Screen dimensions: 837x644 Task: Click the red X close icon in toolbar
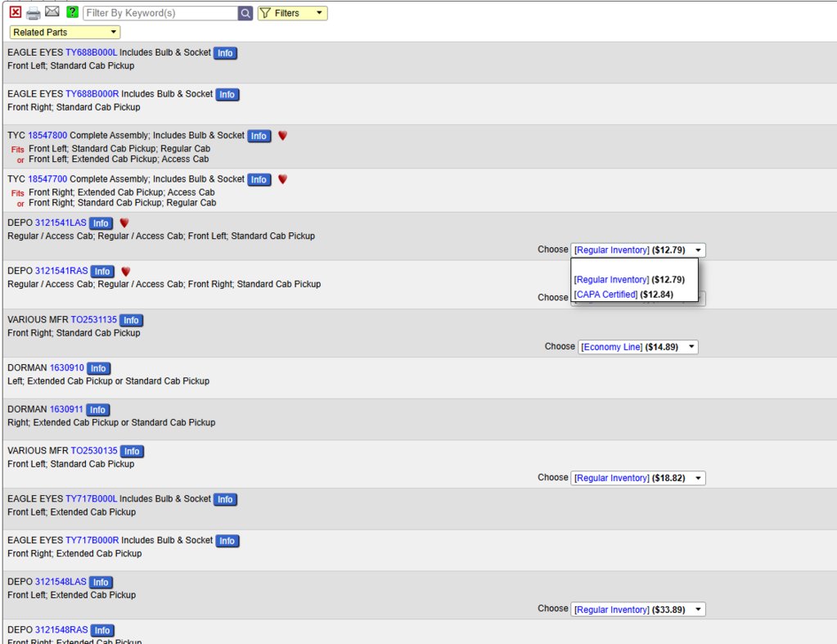click(16, 12)
